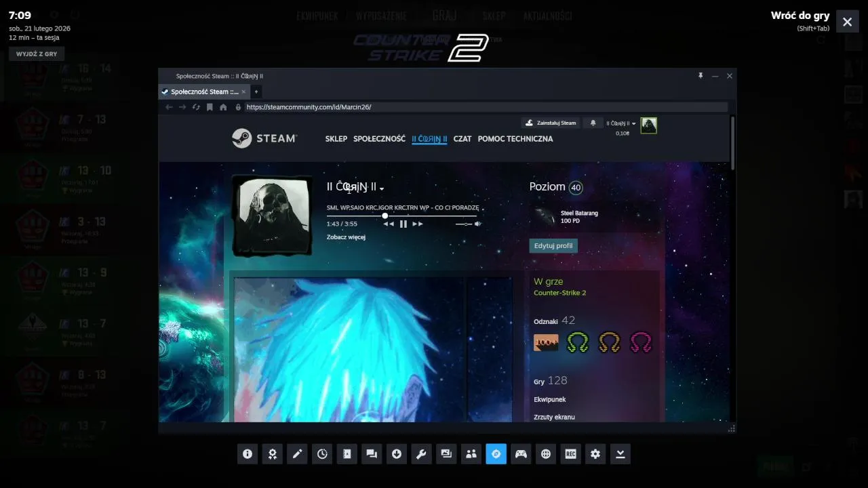
Task: Open the highlighted profile name menu
Action: coord(429,139)
